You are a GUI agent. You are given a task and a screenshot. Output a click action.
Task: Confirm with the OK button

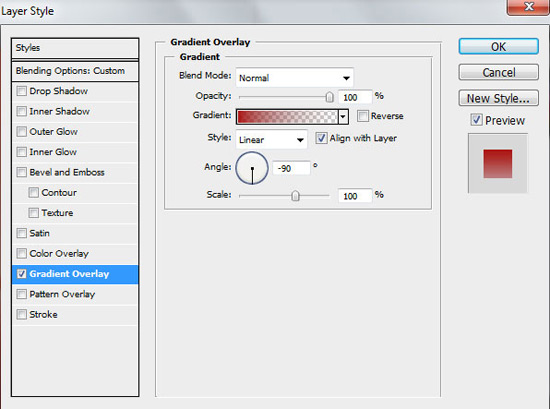[x=498, y=47]
